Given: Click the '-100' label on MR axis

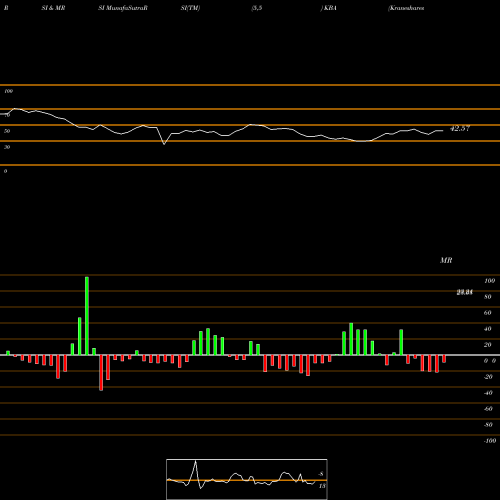Looking at the screenshot, I should 490,441.
